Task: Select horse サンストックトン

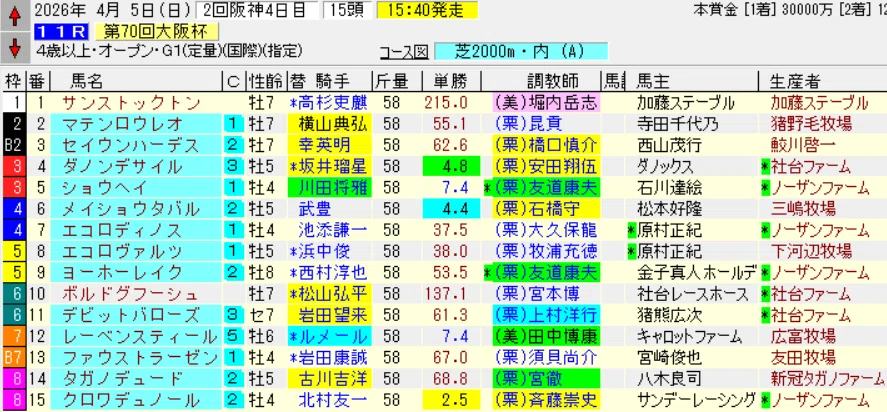Action: tap(131, 103)
